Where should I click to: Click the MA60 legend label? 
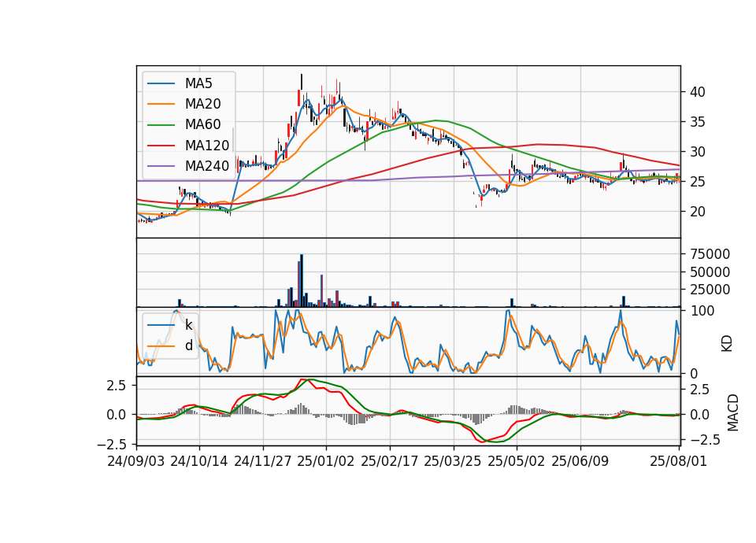point(202,125)
